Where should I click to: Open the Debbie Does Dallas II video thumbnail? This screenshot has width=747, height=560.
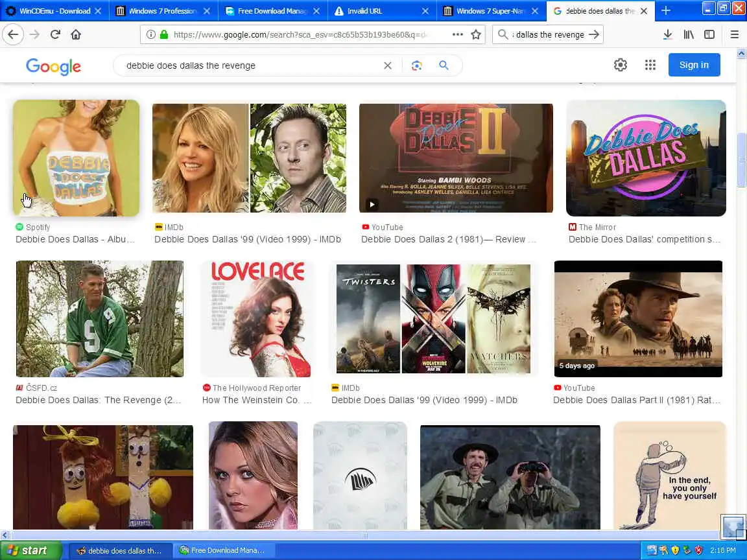pos(456,158)
